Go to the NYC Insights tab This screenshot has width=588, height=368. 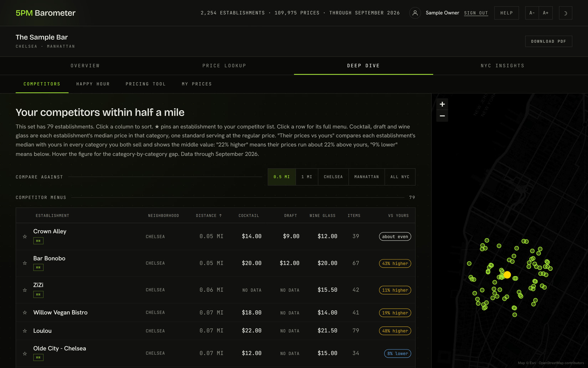(502, 66)
